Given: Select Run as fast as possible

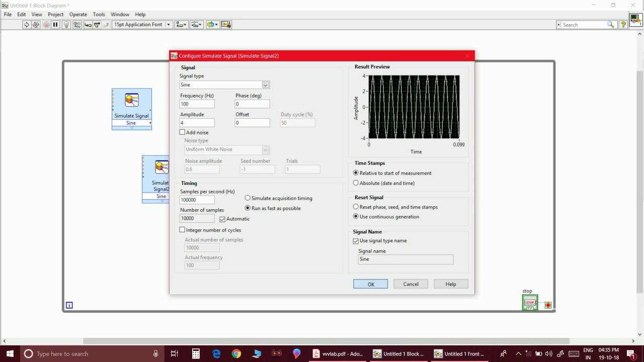Looking at the screenshot, I should 248,208.
